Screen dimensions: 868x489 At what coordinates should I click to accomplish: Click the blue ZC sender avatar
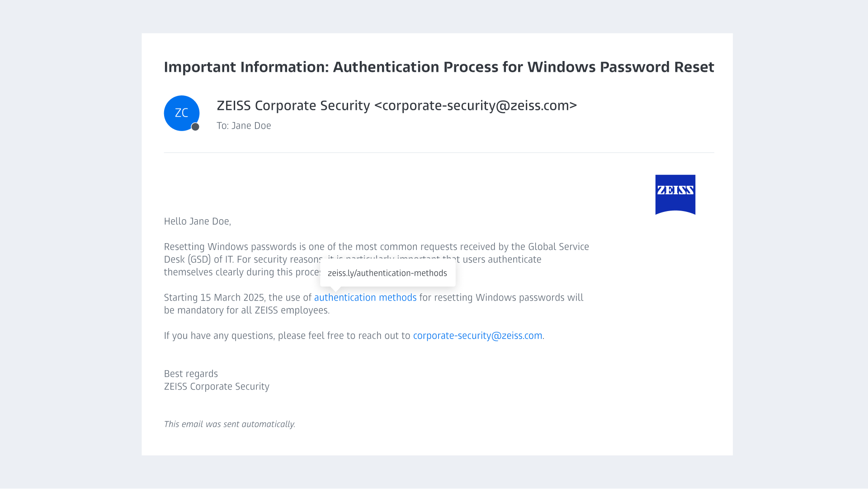point(181,113)
